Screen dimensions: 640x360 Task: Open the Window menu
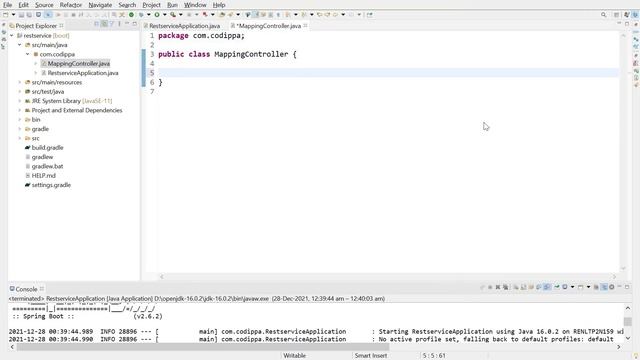[x=195, y=5]
